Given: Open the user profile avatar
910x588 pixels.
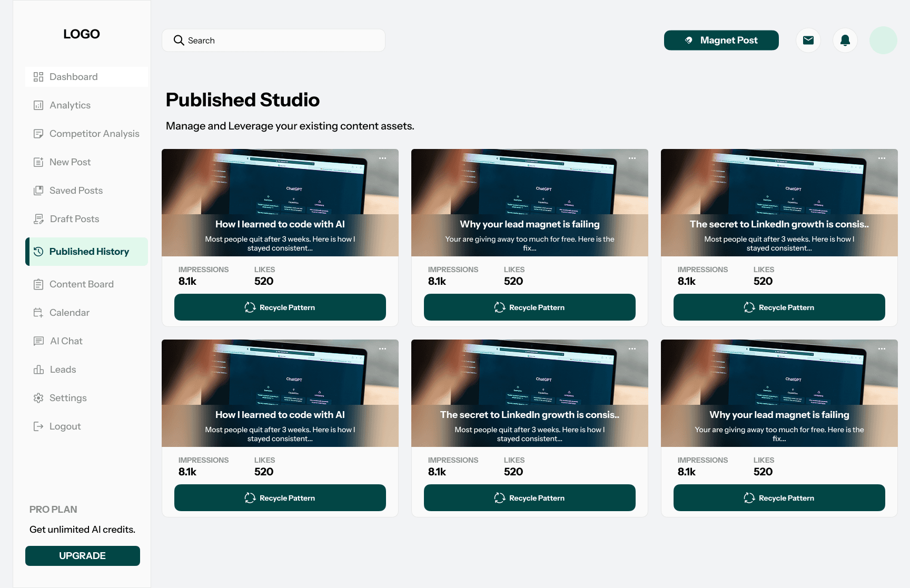Looking at the screenshot, I should point(883,40).
